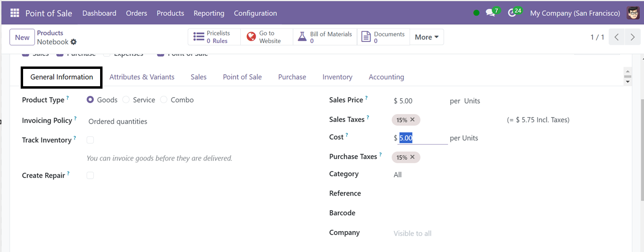Open the Products menu
Image resolution: width=644 pixels, height=252 pixels.
coord(170,13)
